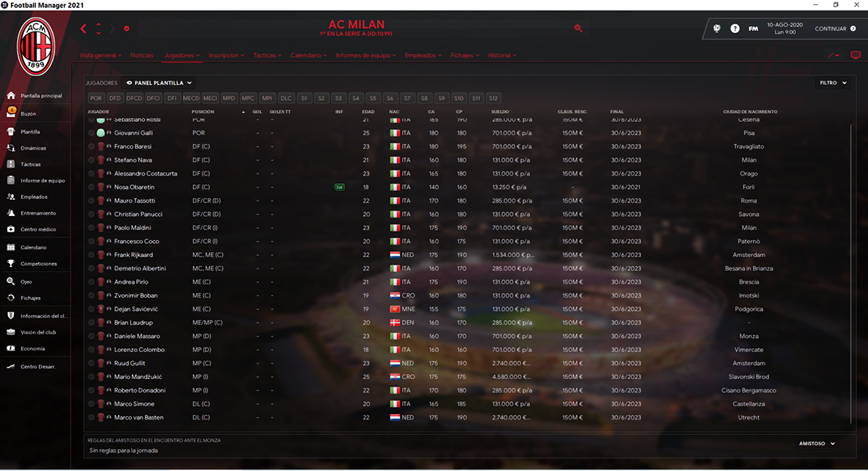Select the DLC position filter button
This screenshot has width=868, height=471.
pos(286,98)
